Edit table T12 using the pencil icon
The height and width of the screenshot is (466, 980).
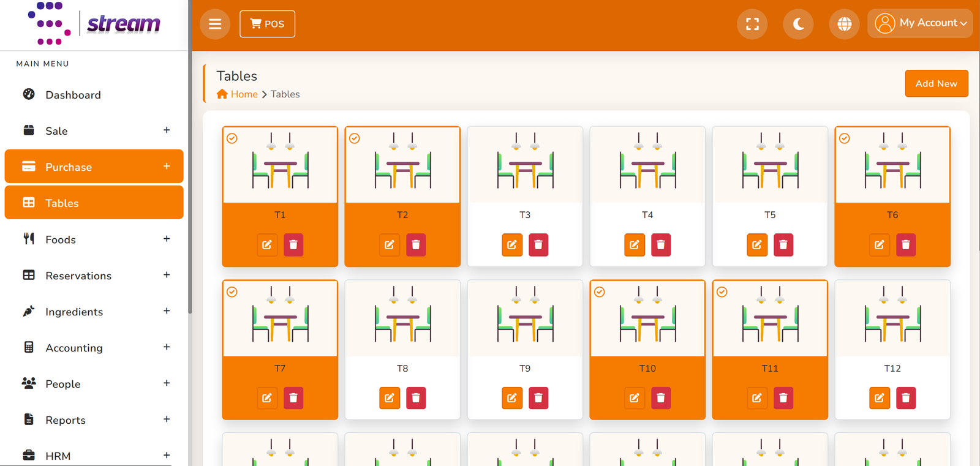(880, 398)
